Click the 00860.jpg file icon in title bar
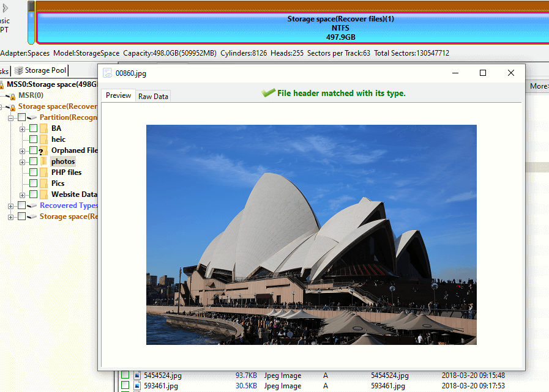 click(108, 73)
